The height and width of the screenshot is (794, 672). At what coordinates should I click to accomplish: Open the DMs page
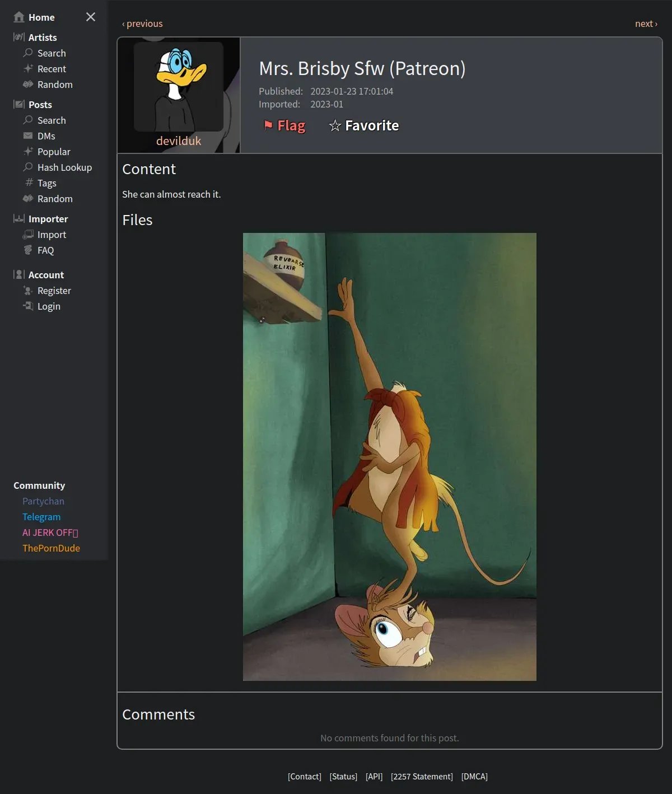point(46,136)
